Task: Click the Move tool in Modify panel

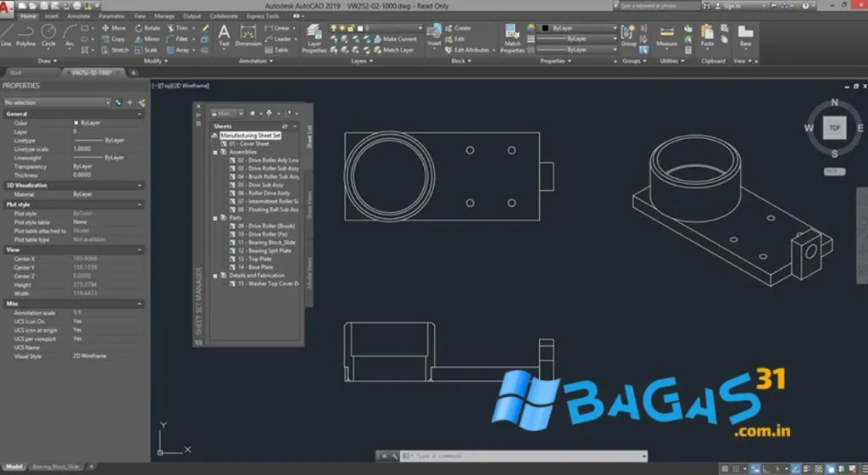Action: tap(114, 28)
